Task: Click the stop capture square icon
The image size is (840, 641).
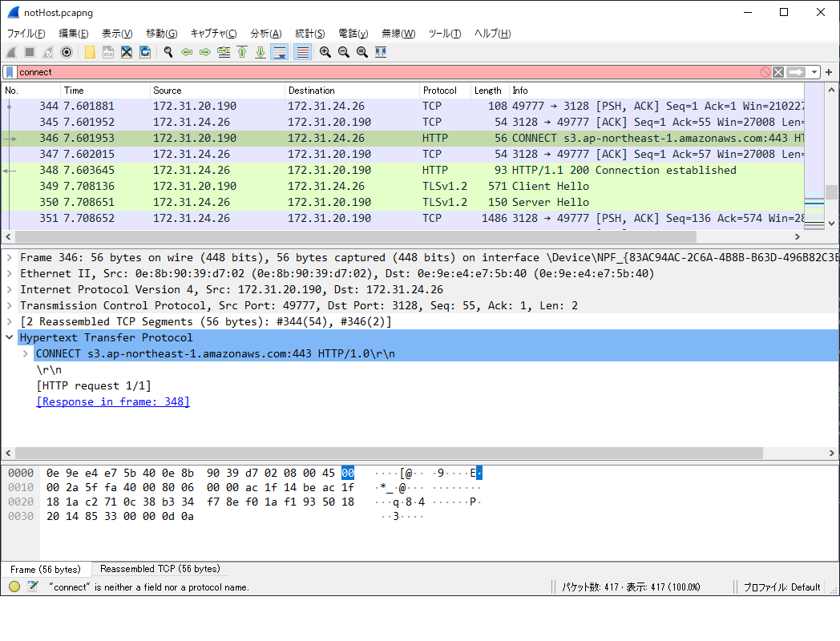Action: pyautogui.click(x=30, y=52)
